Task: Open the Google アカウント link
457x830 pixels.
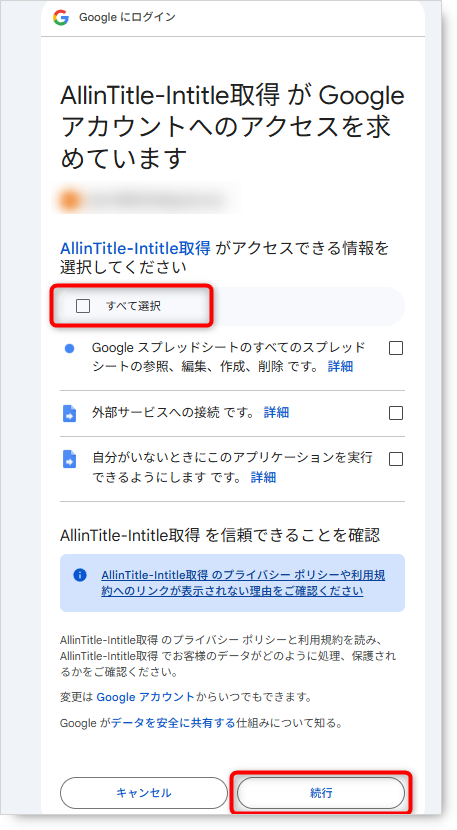Action: point(146,697)
